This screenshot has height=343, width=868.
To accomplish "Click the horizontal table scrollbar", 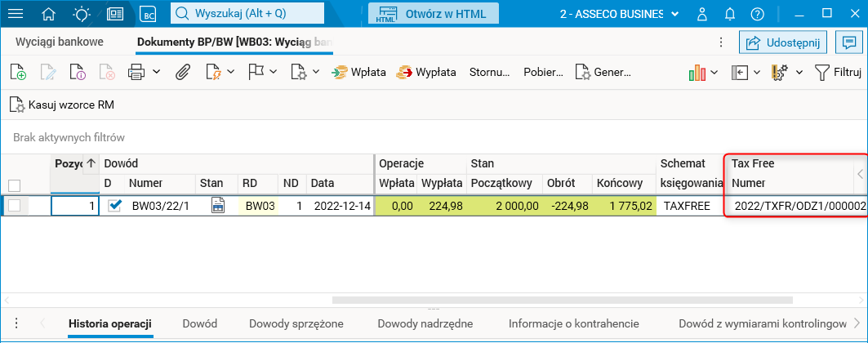I will 563,301.
